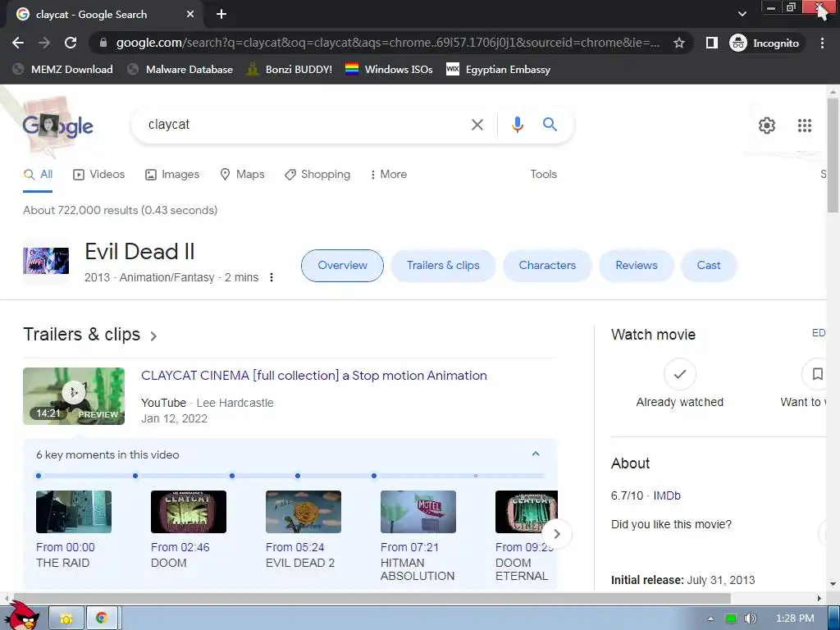
Task: Open CLAYCAT CINEMA full collection link
Action: click(314, 376)
